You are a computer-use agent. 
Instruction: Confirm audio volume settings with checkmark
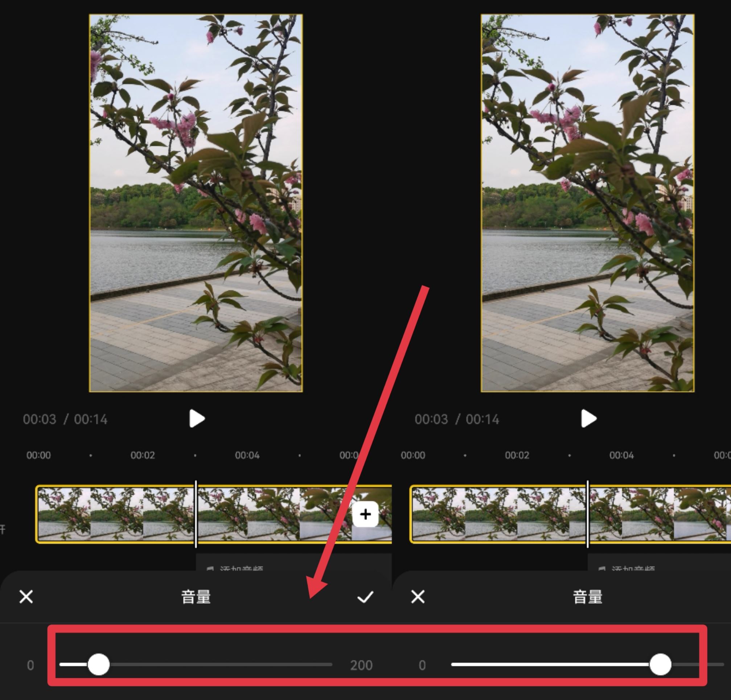tap(366, 596)
